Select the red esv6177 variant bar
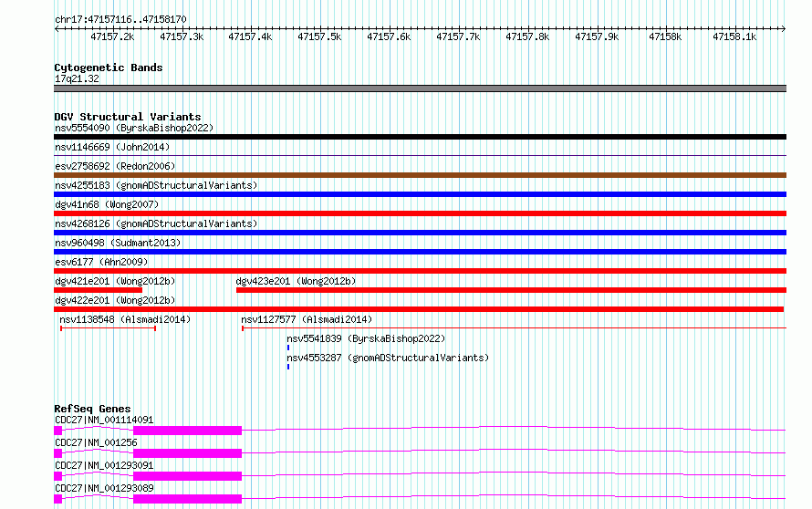Image resolution: width=812 pixels, height=509 pixels. click(420, 271)
